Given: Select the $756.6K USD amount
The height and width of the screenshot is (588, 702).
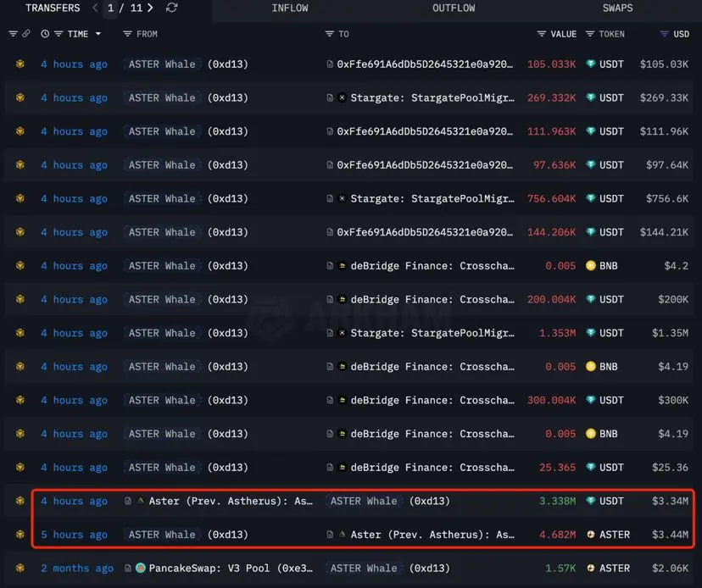Looking at the screenshot, I should point(667,199).
